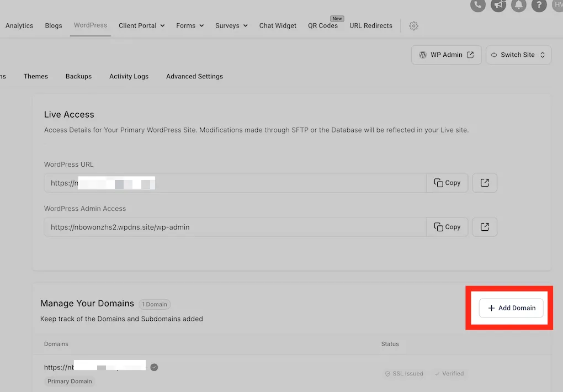Screen dimensions: 563x392
Task: Open the Switch Site dropdown
Action: click(518, 55)
